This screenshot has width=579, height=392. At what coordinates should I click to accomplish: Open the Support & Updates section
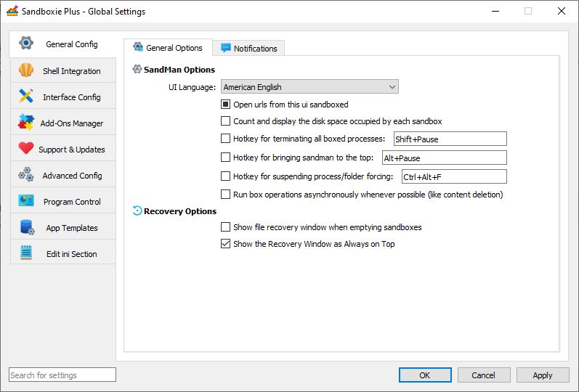(x=63, y=148)
